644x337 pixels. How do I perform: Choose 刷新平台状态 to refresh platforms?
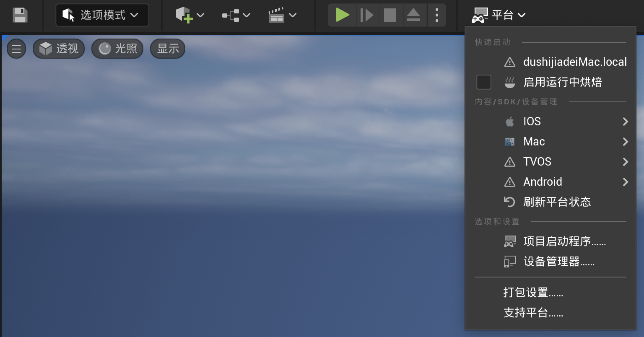[x=556, y=202]
